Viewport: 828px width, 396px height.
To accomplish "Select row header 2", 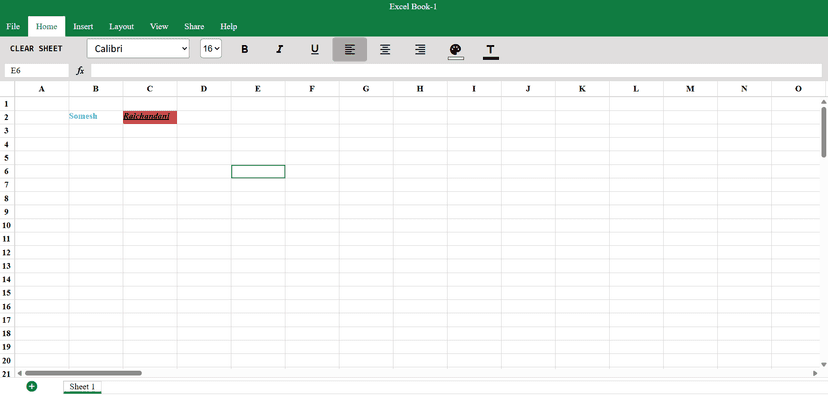I will [x=7, y=117].
